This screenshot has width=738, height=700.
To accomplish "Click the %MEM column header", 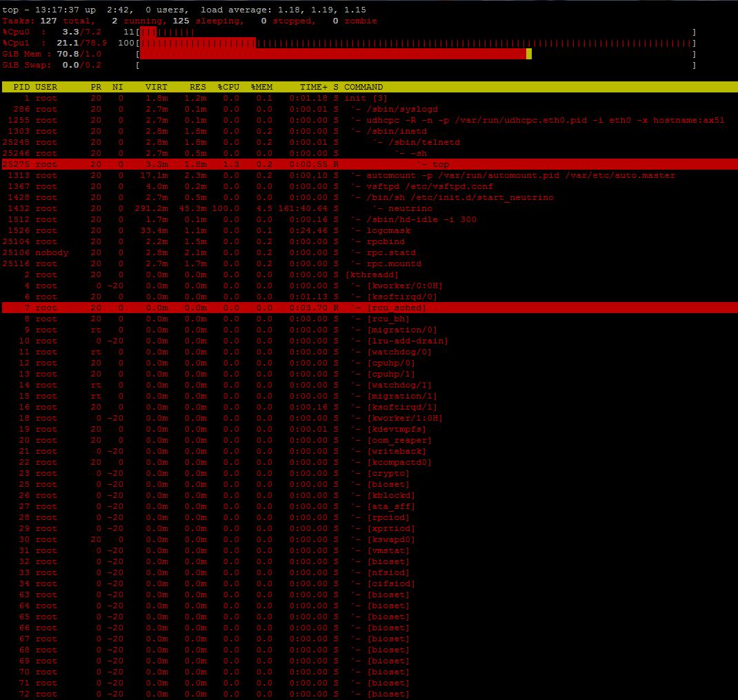I will point(261,87).
